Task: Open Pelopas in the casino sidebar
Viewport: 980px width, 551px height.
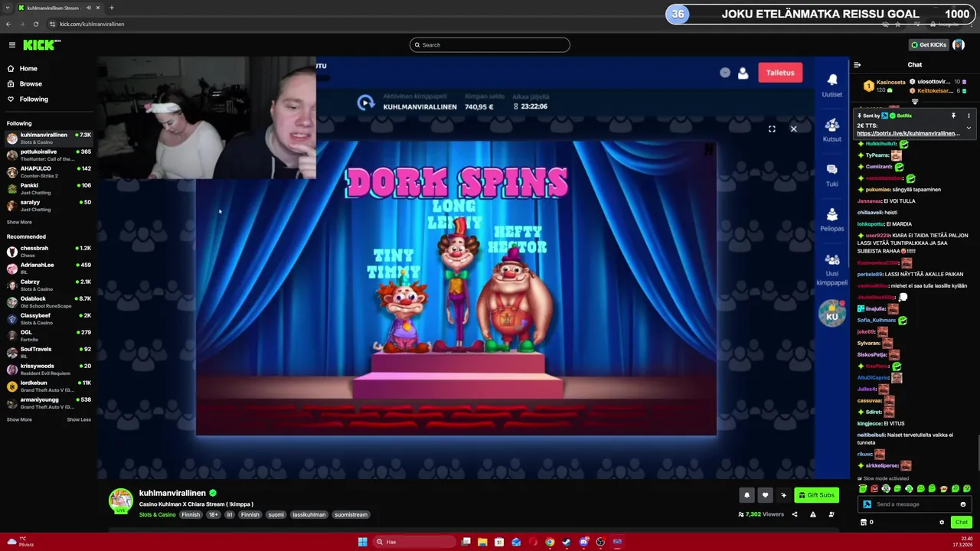Action: [832, 219]
